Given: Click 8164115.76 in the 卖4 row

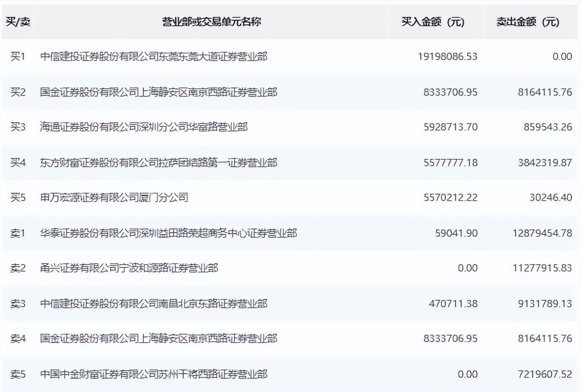Looking at the screenshot, I should (x=545, y=338).
